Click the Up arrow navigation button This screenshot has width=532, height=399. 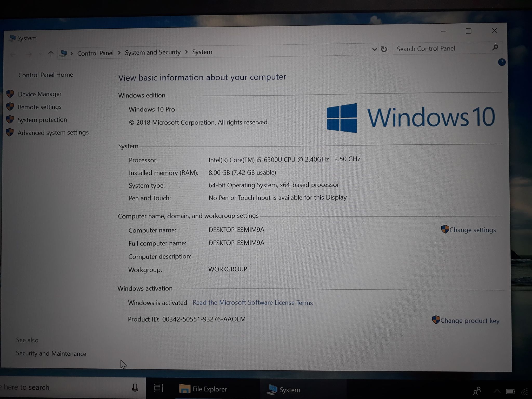pos(51,54)
